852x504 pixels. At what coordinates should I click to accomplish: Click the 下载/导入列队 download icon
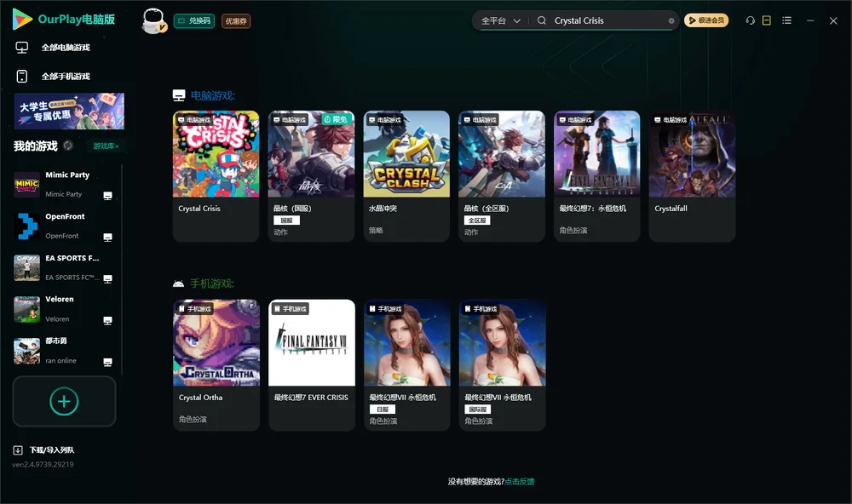click(x=18, y=450)
